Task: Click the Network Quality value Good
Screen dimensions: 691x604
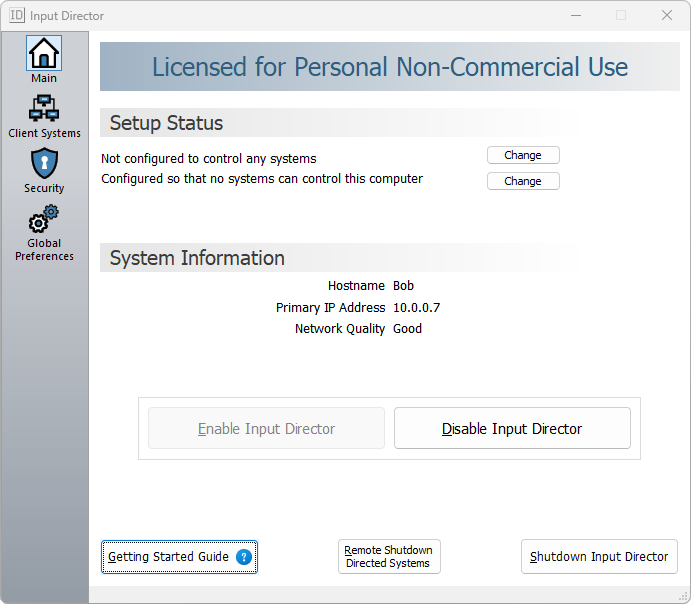Action: 407,328
